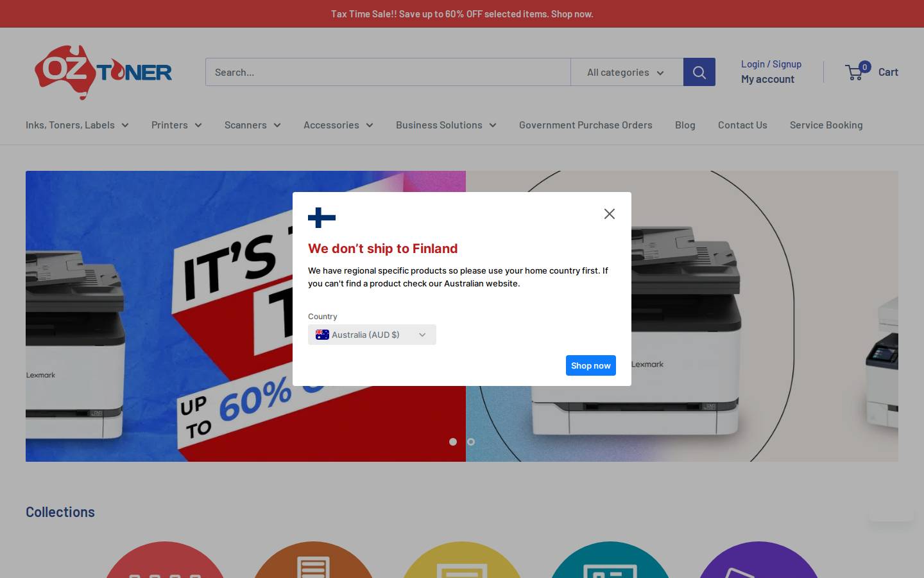Open the All categories dropdown
Viewport: 924px width, 578px height.
tap(627, 72)
